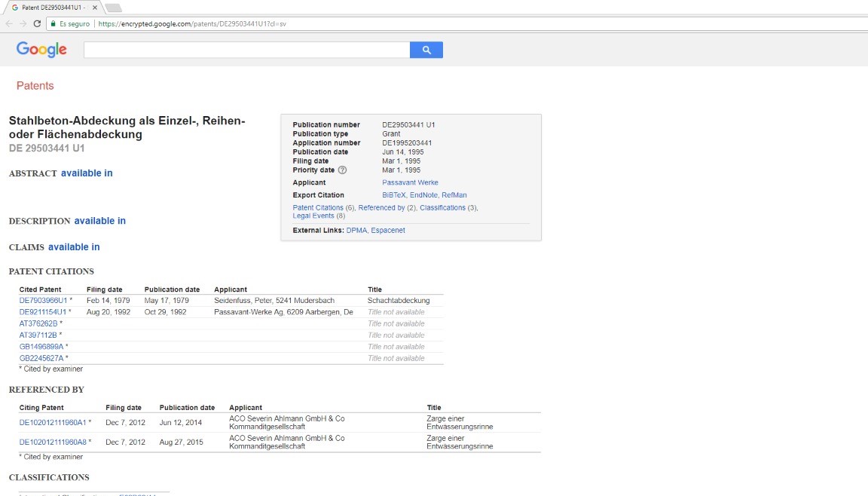Open the Description 'available in' link
The width and height of the screenshot is (868, 496).
point(99,221)
